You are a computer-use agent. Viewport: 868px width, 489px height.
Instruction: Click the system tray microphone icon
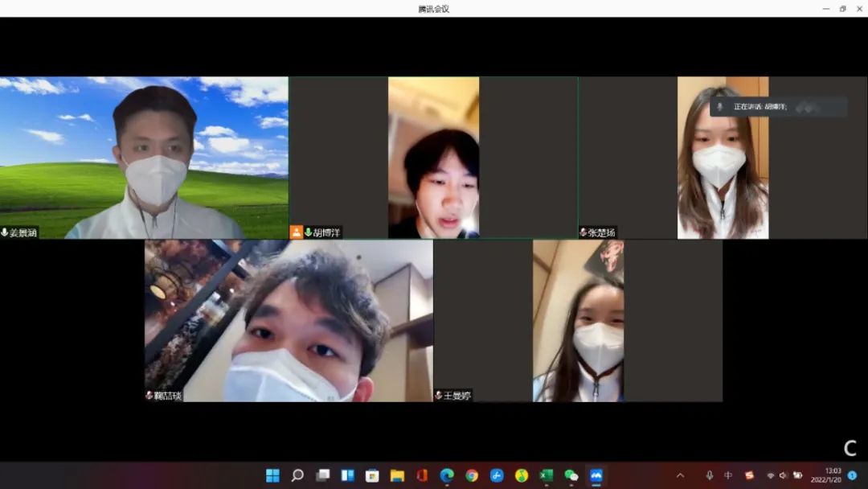[709, 475]
